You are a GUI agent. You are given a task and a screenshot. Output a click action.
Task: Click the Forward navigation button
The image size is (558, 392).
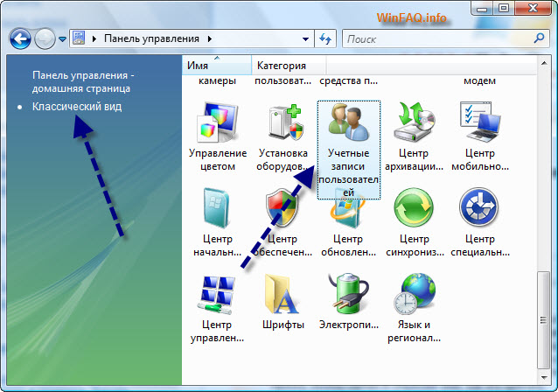[x=45, y=38]
